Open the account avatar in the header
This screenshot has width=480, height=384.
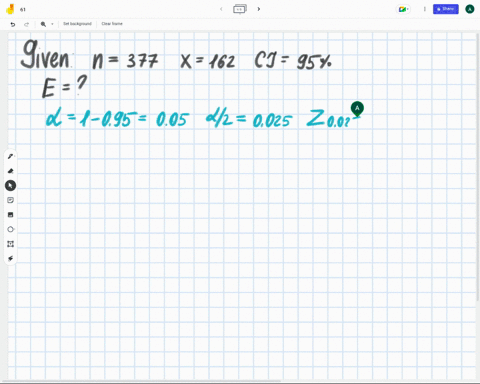point(470,9)
